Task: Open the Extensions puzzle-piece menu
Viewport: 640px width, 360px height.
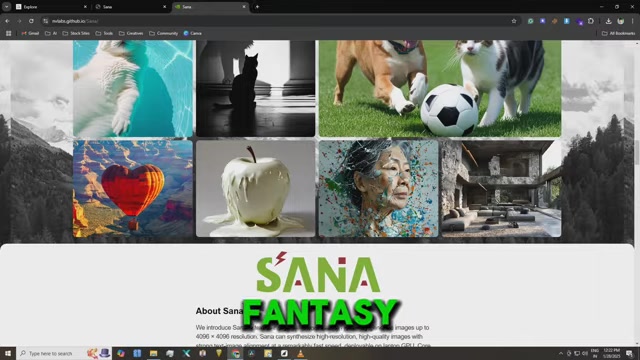Action: pyautogui.click(x=591, y=21)
